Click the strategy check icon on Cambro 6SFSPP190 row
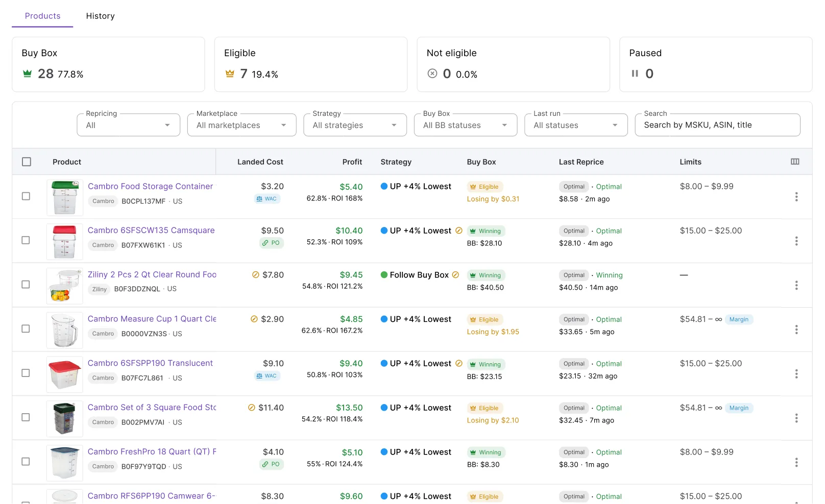This screenshot has width=825, height=504. click(459, 363)
